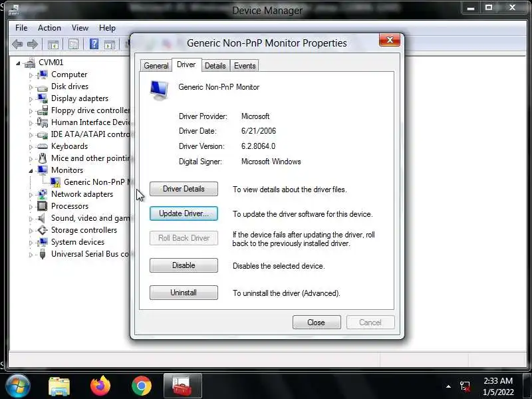Image resolution: width=532 pixels, height=399 pixels.
Task: Expand the Computer node
Action: click(x=31, y=75)
